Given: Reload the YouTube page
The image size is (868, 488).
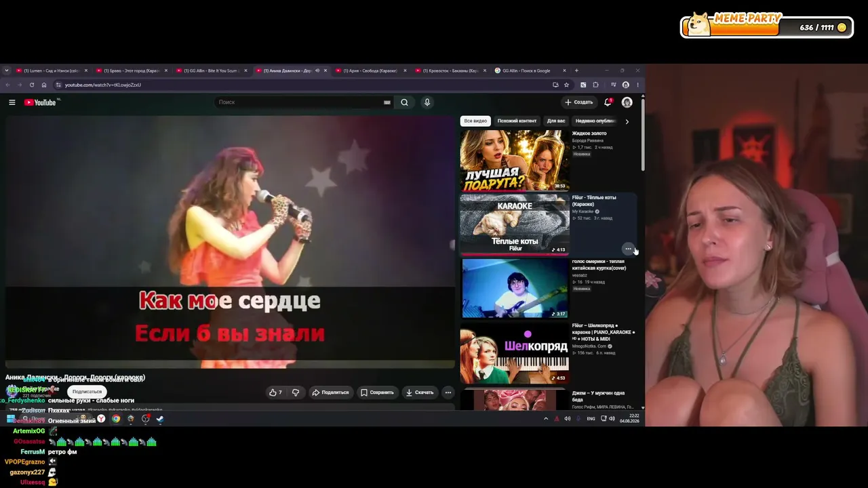Looking at the screenshot, I should tap(31, 85).
